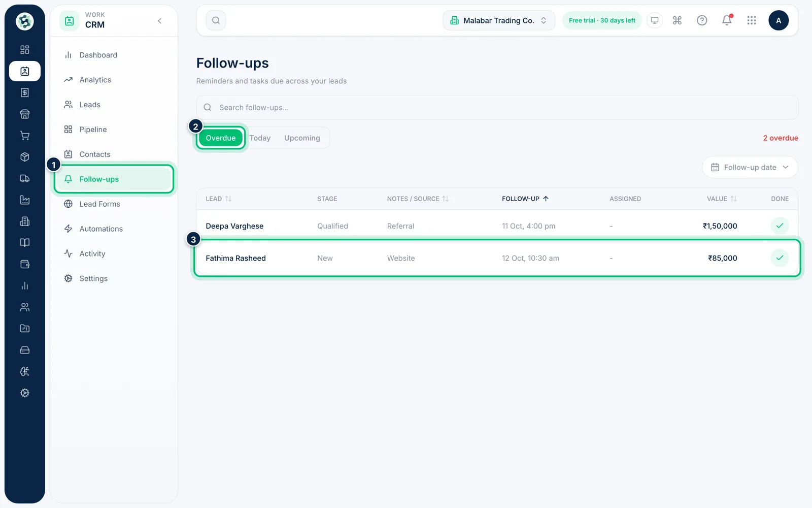Image resolution: width=812 pixels, height=508 pixels.
Task: Open the monitor display icon
Action: click(655, 20)
